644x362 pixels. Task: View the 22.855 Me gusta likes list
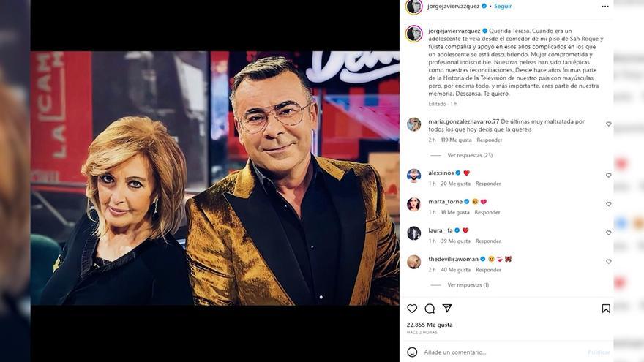click(x=430, y=325)
